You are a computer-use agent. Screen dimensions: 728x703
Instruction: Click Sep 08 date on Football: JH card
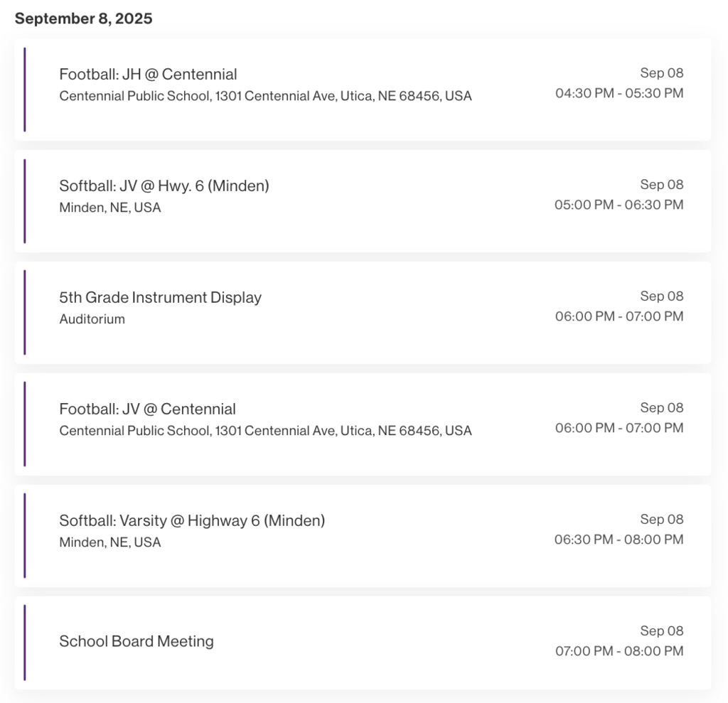click(x=662, y=73)
